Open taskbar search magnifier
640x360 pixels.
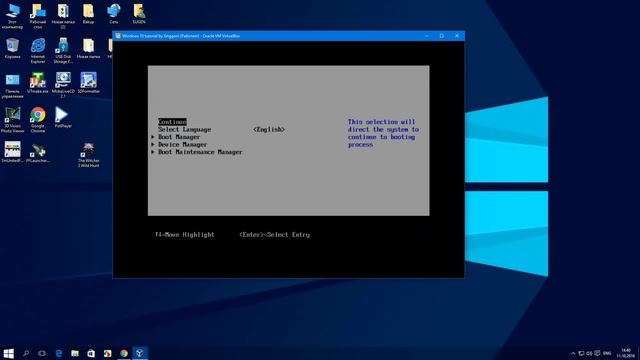coord(26,353)
